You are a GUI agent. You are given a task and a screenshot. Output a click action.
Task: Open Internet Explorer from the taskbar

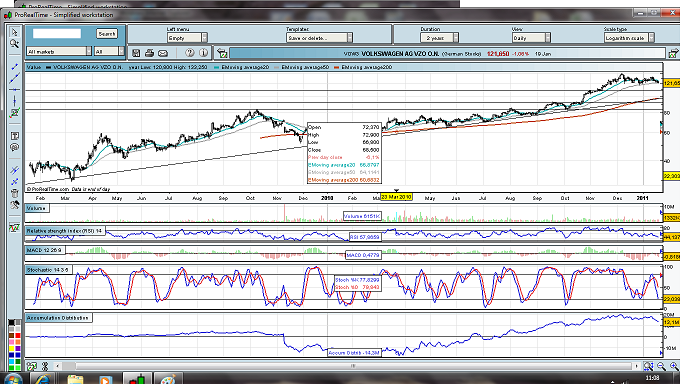pyautogui.click(x=42, y=379)
